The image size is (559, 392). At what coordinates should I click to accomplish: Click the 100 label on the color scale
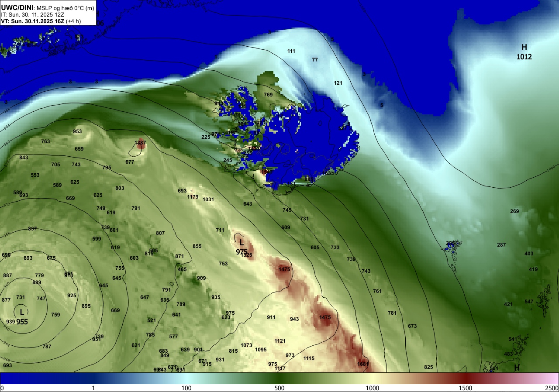pos(186,388)
